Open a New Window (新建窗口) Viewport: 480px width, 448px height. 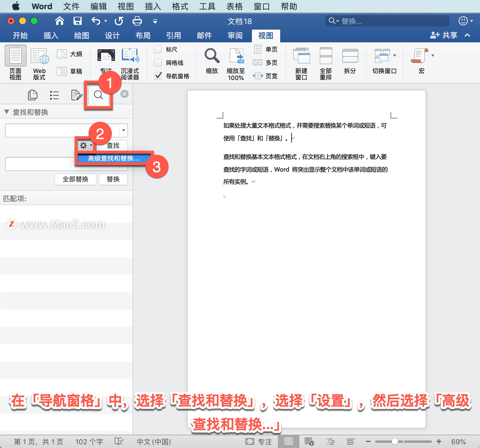(301, 64)
